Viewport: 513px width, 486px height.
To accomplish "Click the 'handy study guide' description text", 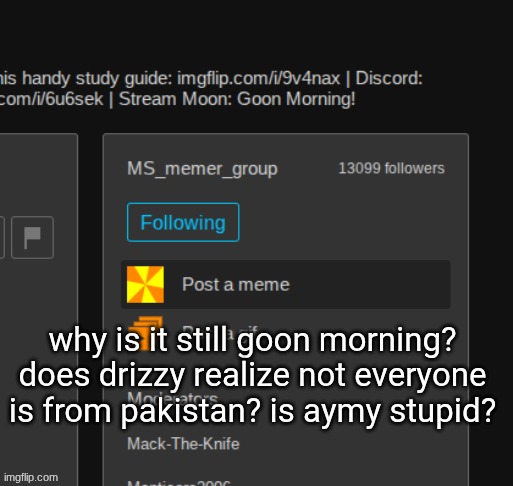I will tap(97, 79).
